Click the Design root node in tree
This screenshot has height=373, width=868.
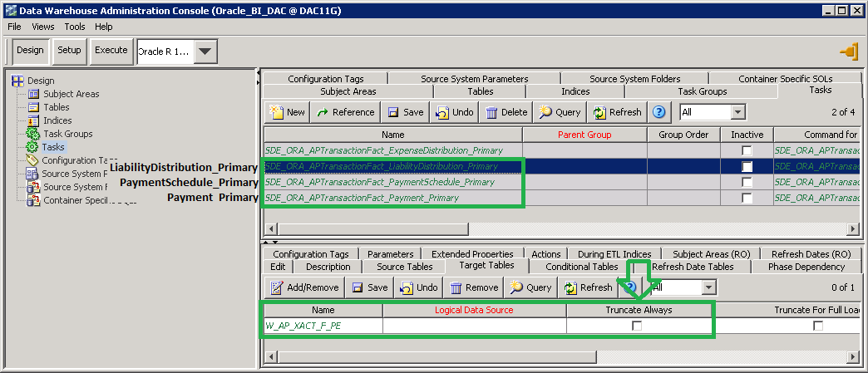click(x=41, y=81)
